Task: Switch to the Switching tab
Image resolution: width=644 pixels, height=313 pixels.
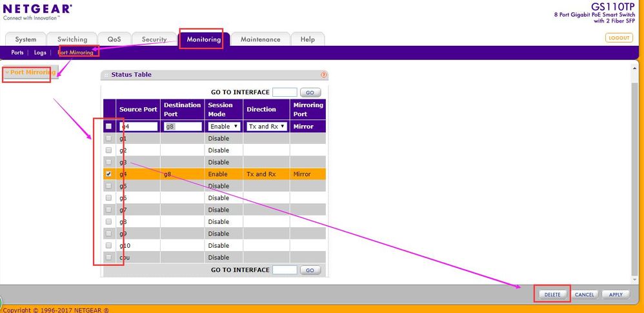Action: pos(72,39)
